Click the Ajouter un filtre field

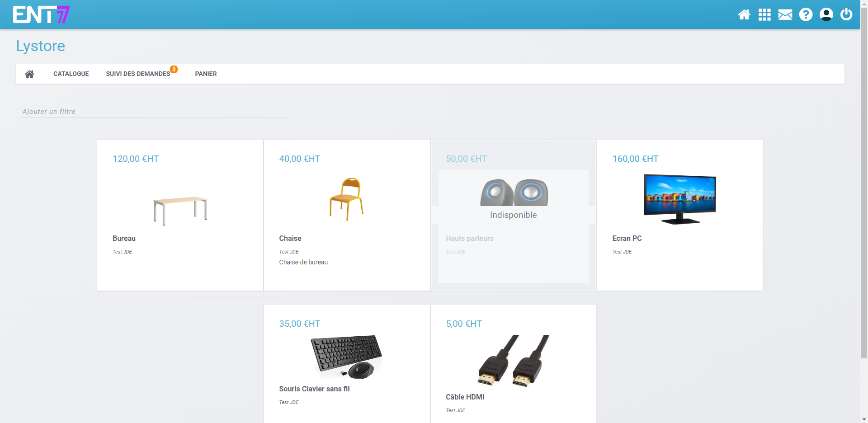154,112
